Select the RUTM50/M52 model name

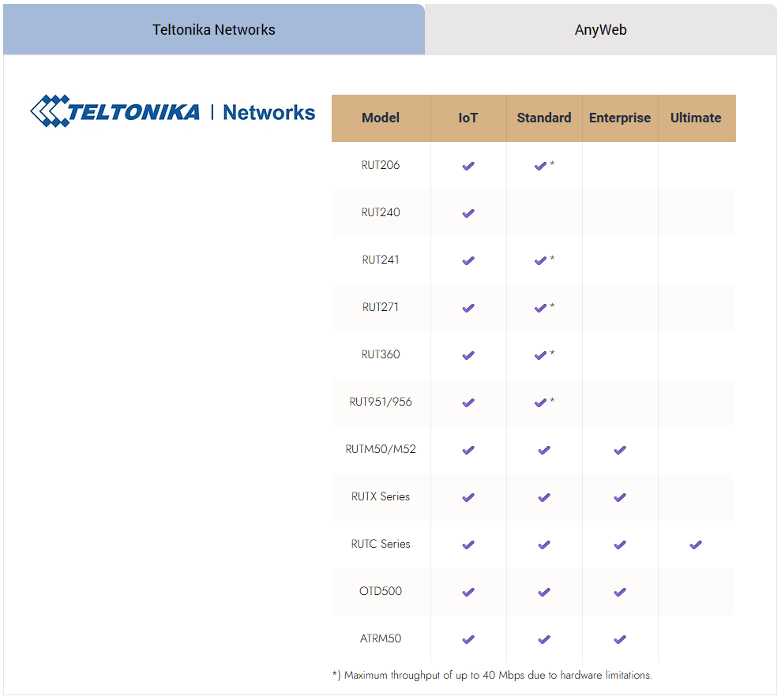381,448
